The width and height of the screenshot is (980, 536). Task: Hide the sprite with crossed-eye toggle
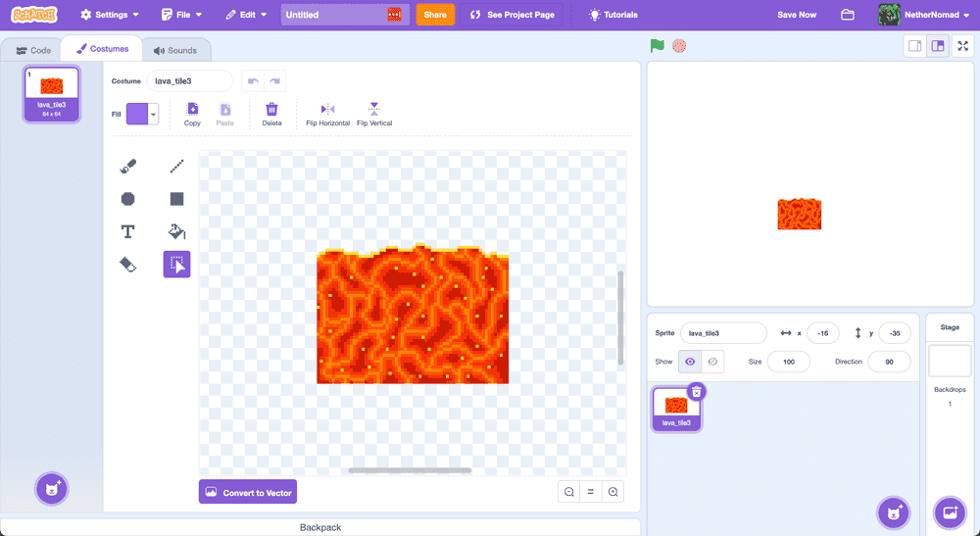coord(713,362)
